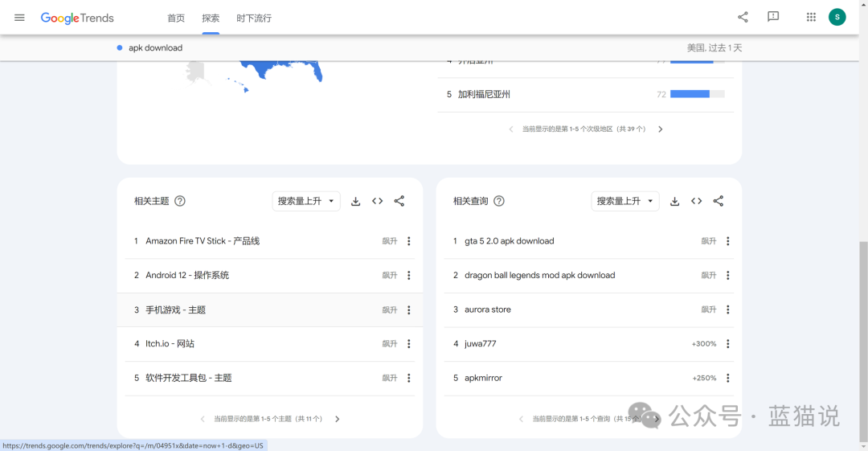Open more options for 手机游戏
The width and height of the screenshot is (868, 451).
[409, 310]
